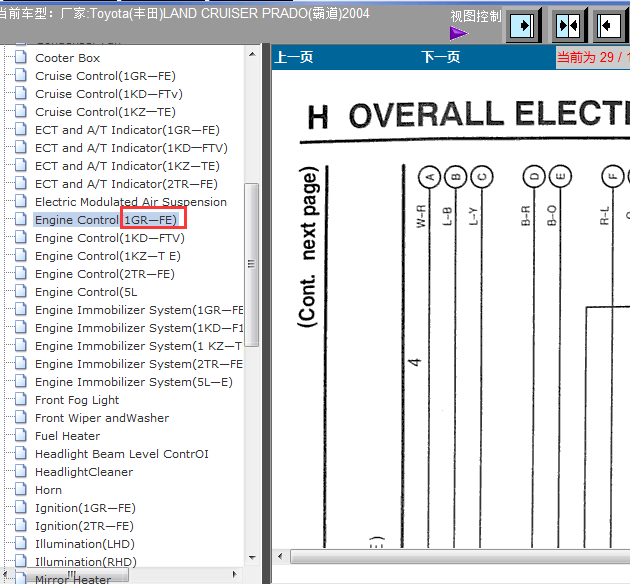This screenshot has width=630, height=584.
Task: Open Cruise Control(1KZ—TE) entry
Action: (x=105, y=112)
